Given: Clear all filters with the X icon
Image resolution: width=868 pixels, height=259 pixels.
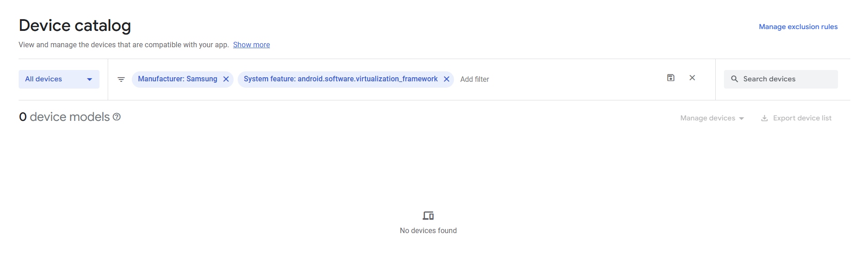Looking at the screenshot, I should (x=692, y=78).
